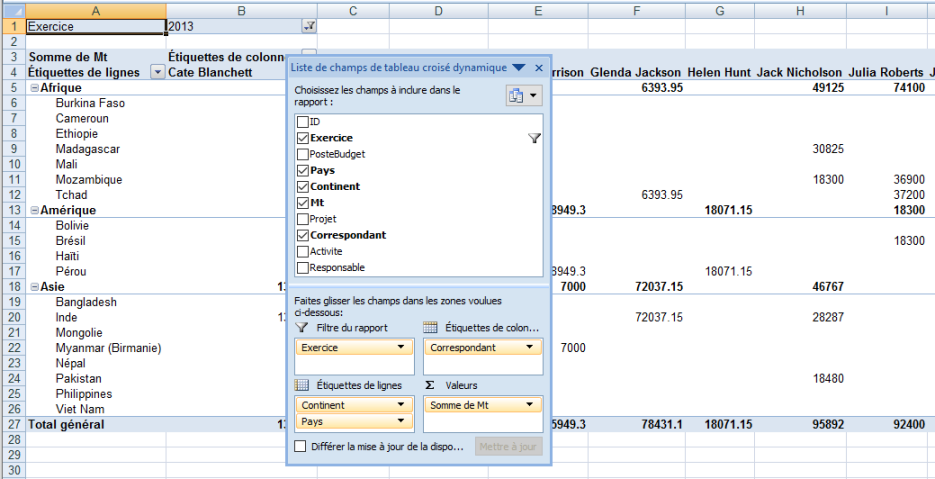Click the Filtre du rapport funnel icon

coord(302,328)
